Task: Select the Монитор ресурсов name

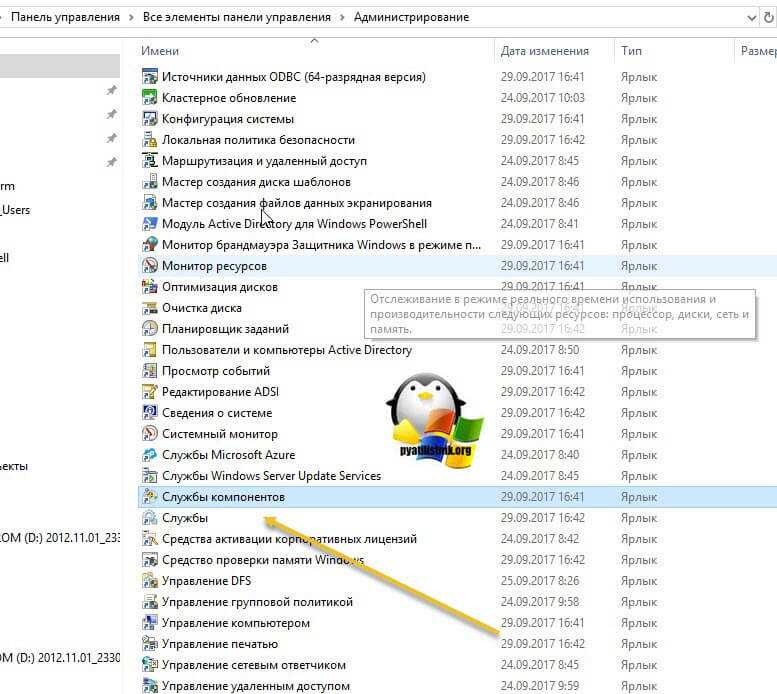Action: pos(215,266)
